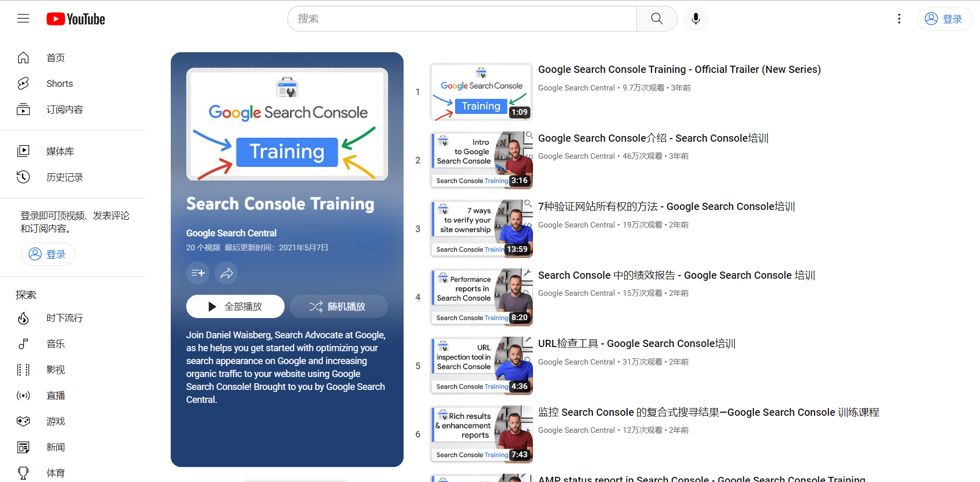The height and width of the screenshot is (482, 980).
Task: Click the 体育 trophy icon
Action: (23, 473)
